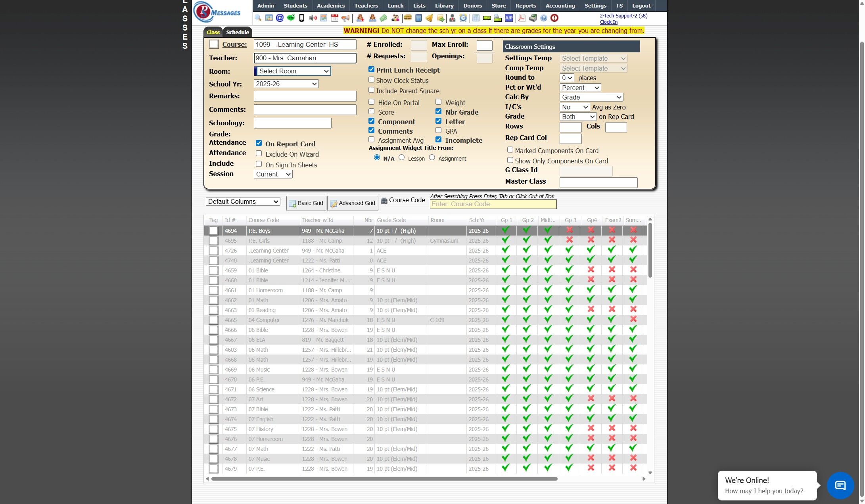Click the red exclamation alert icon

point(554,18)
